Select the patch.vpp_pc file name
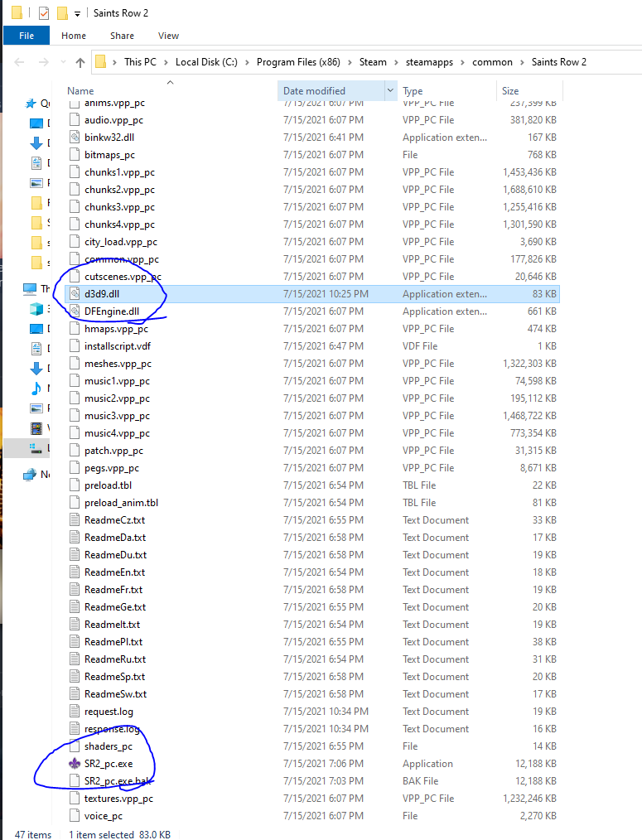642x840 pixels. click(113, 451)
